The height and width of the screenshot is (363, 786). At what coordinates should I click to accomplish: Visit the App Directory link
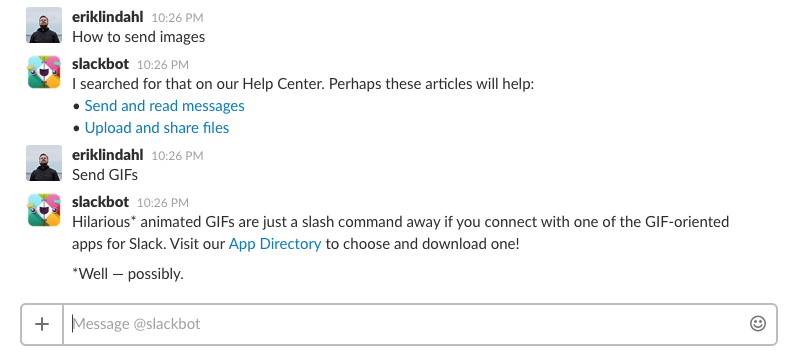pos(275,244)
